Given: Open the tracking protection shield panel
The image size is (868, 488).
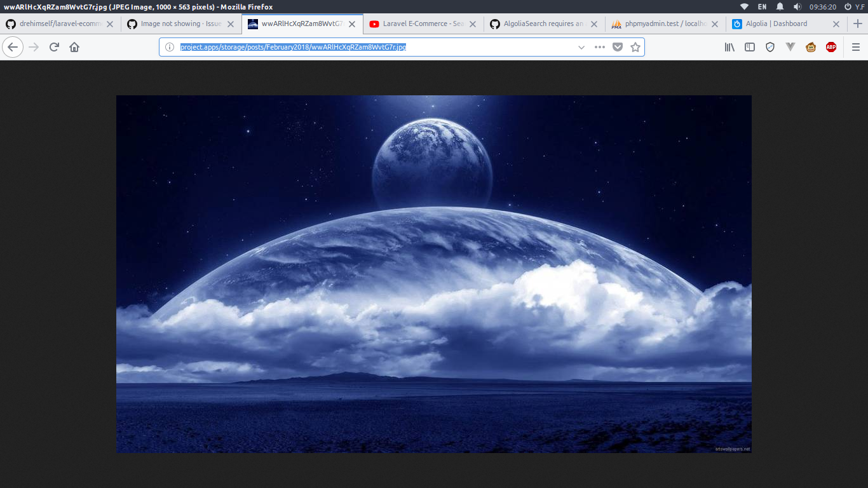Looking at the screenshot, I should pos(770,46).
